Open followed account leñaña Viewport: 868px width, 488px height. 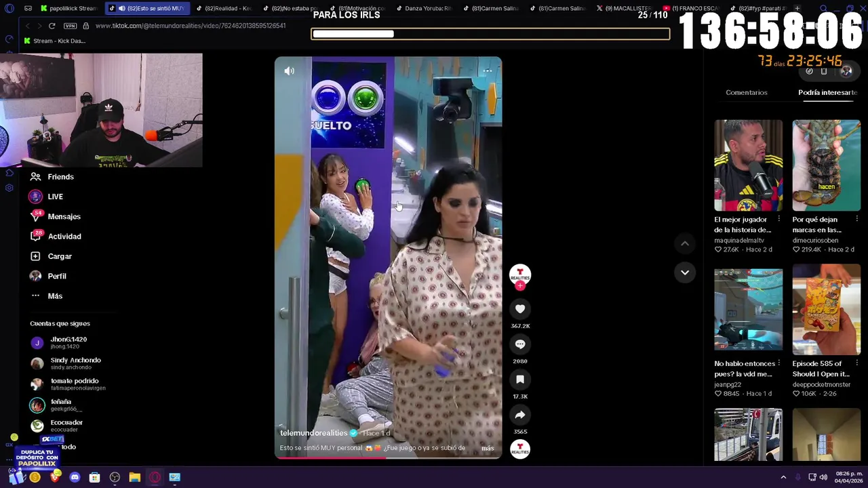pyautogui.click(x=56, y=405)
